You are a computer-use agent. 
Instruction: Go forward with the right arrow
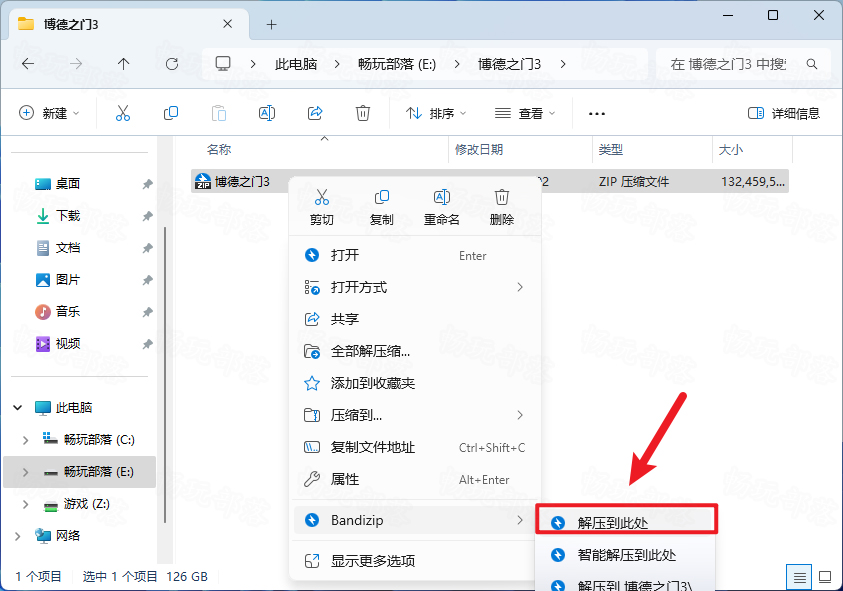click(x=76, y=64)
